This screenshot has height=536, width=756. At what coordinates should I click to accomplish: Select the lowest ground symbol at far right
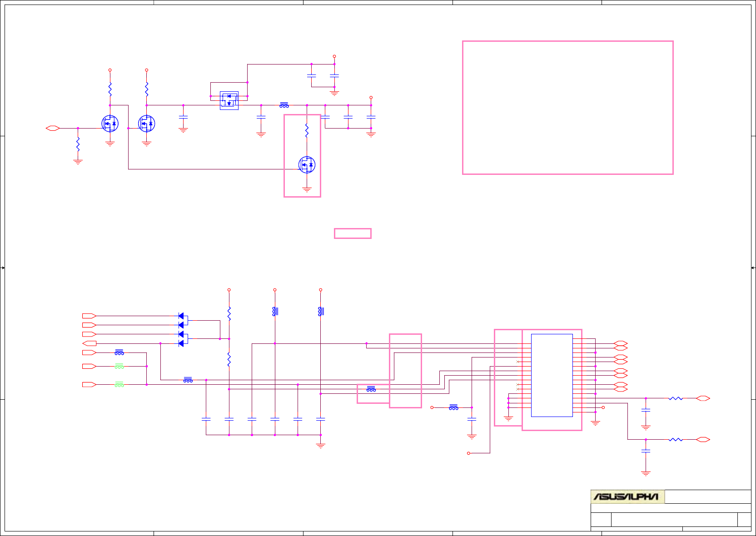(x=646, y=473)
